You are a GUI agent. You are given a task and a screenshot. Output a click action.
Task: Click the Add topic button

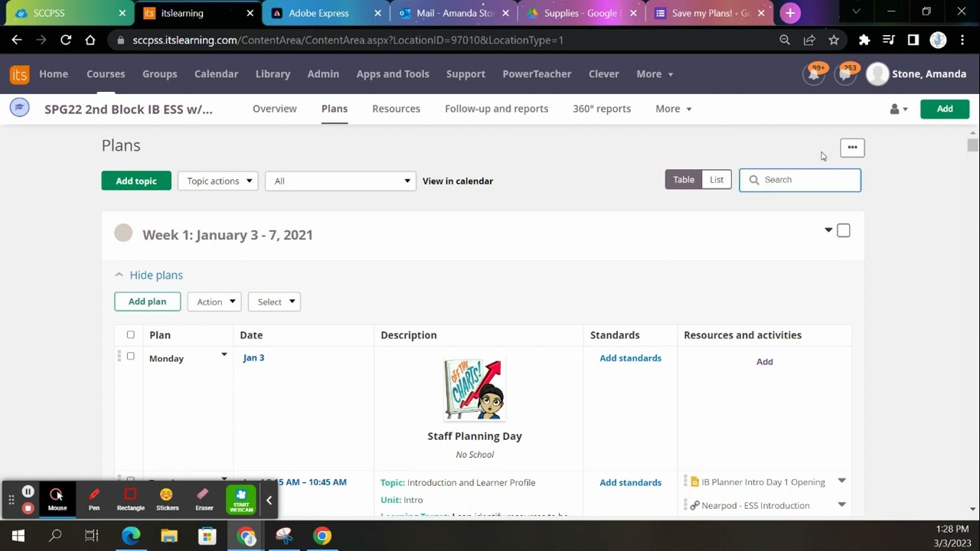pos(136,181)
